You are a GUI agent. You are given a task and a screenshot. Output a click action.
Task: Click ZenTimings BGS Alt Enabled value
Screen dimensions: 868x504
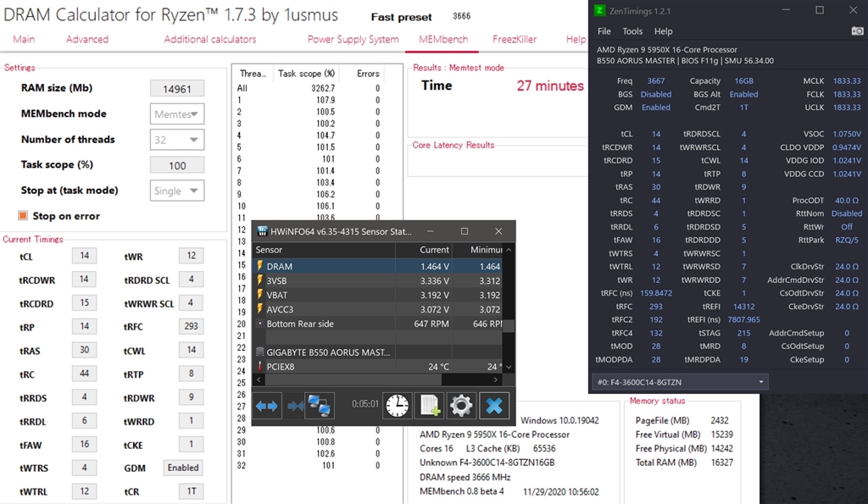[744, 94]
